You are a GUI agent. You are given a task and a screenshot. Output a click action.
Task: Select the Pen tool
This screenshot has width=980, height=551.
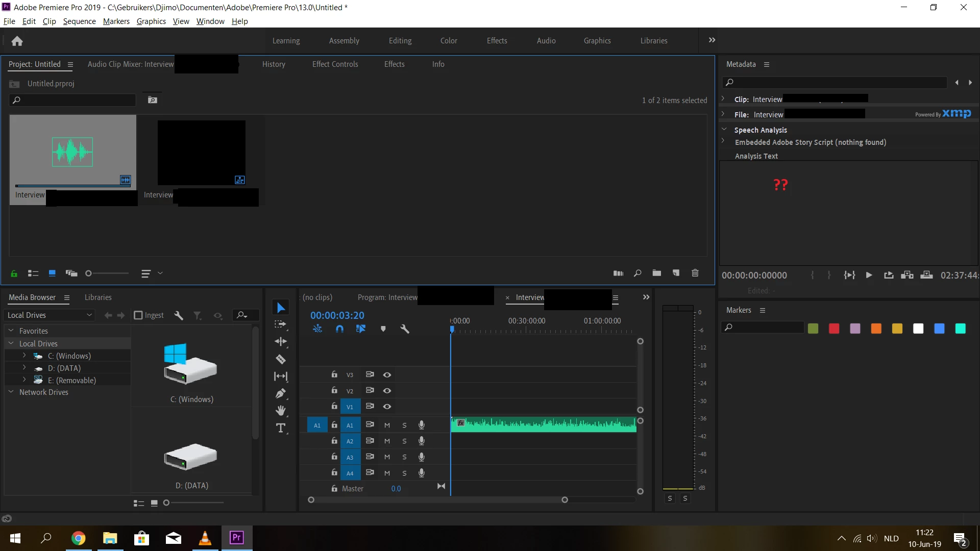point(281,393)
